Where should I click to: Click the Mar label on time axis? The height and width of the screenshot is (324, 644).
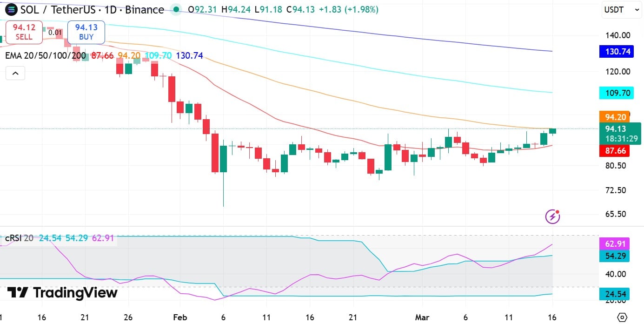(422, 317)
